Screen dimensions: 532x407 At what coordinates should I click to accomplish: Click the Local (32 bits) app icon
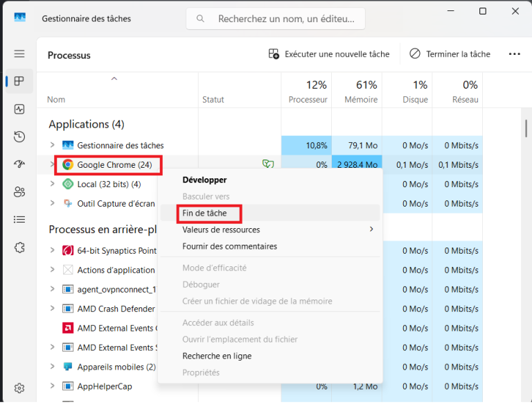point(68,184)
